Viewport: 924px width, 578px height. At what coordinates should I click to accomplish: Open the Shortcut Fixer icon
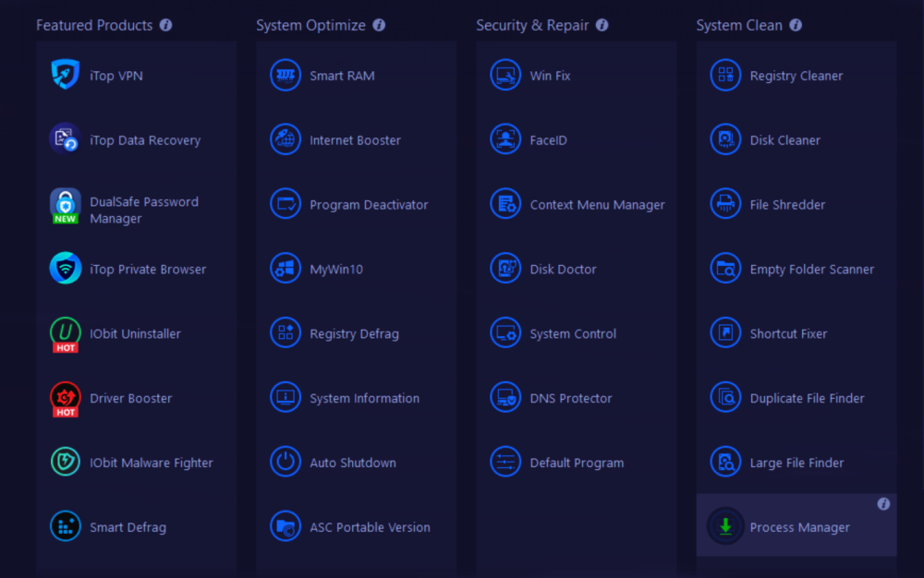(725, 332)
